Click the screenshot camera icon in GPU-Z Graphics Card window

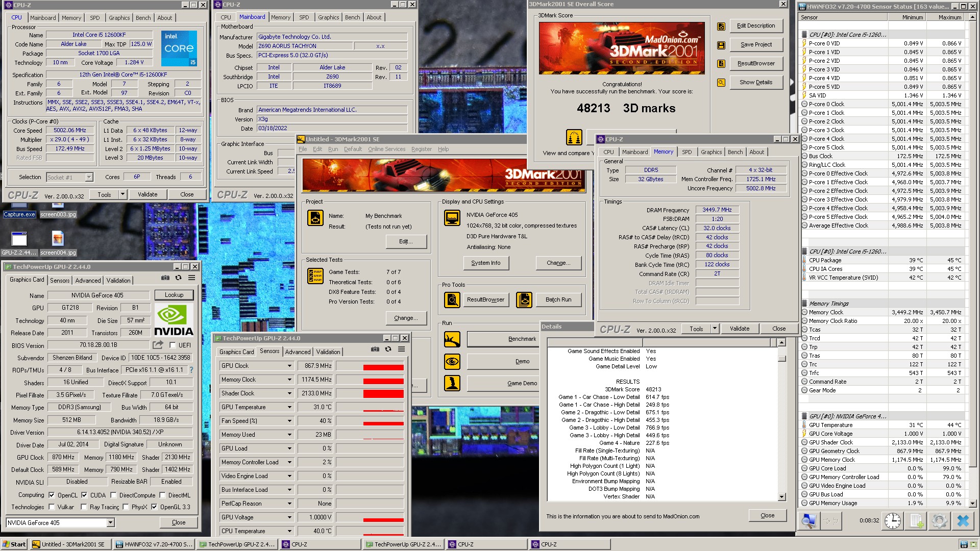point(165,278)
